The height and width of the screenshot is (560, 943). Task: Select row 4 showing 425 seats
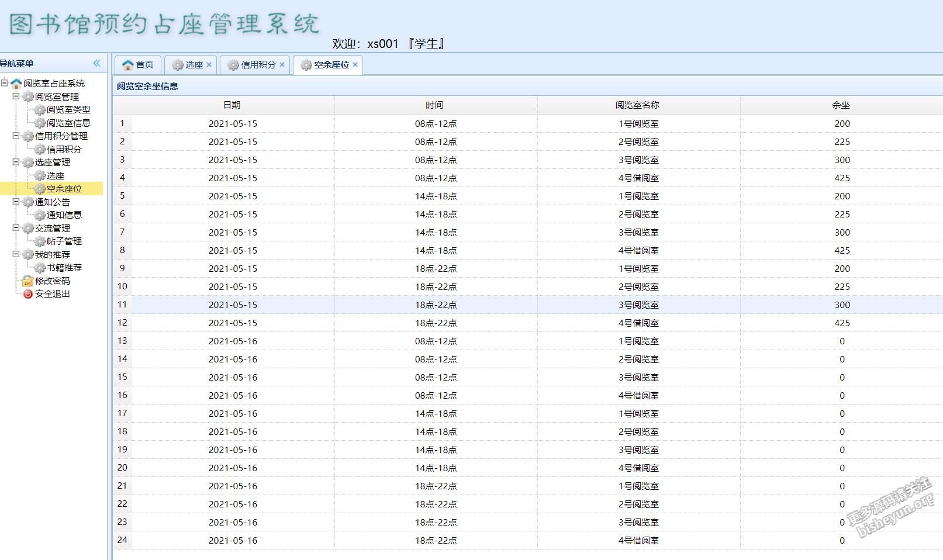(527, 178)
